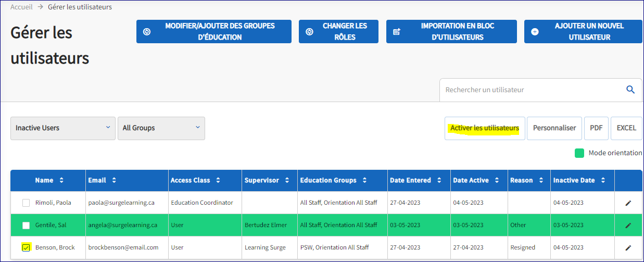Image resolution: width=644 pixels, height=262 pixels.
Task: Sort by Email column arrows
Action: 113,180
